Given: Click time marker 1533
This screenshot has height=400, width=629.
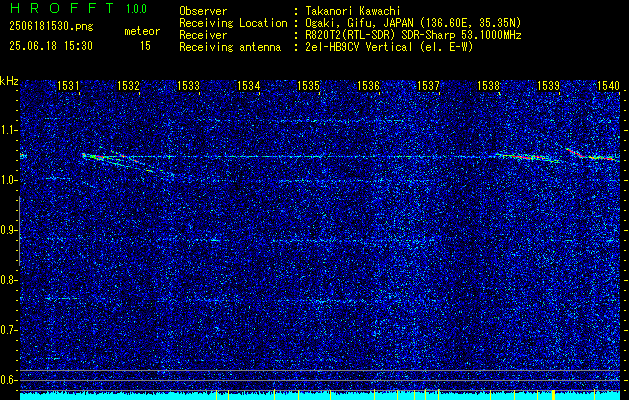Looking at the screenshot, I should 189,86.
